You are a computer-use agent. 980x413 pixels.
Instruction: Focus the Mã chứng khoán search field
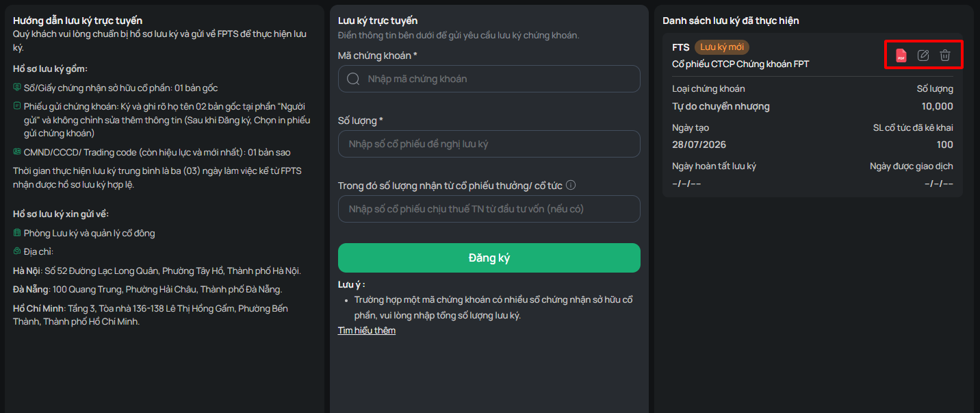tap(489, 79)
